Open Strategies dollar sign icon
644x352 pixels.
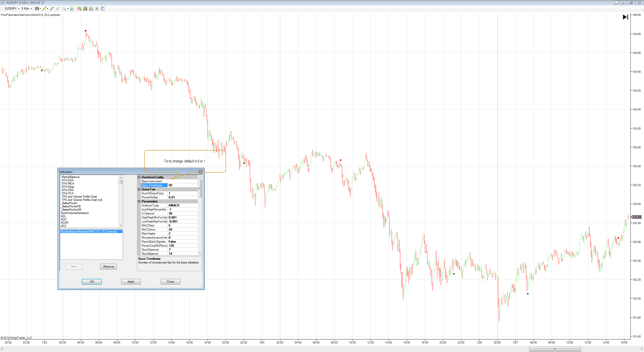[97, 9]
